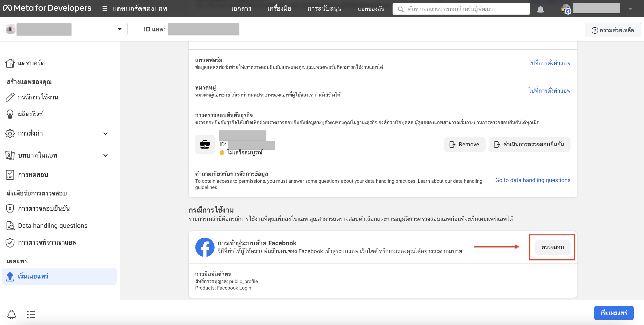Screen dimensions: 644x325
Task: Select การตรวจพิจารณาแอพ in the sidebar
Action: coord(47,243)
